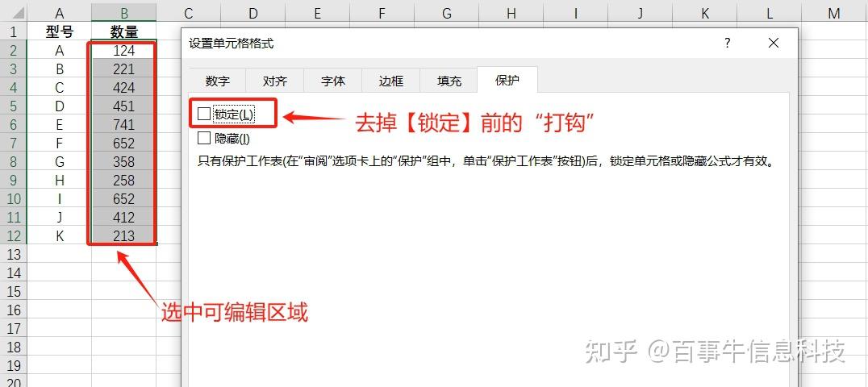
Task: Click cell with value 213
Action: (124, 236)
